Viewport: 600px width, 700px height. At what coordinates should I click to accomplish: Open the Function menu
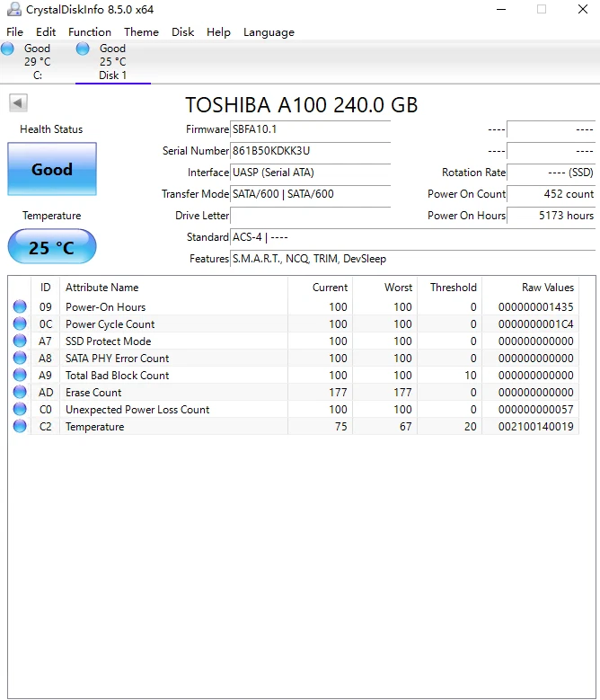(90, 32)
